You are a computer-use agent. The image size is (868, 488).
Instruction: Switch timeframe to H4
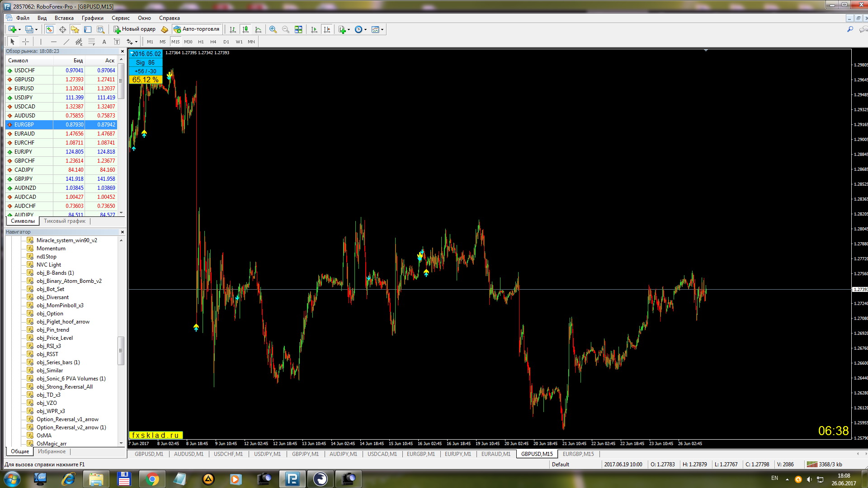(x=213, y=42)
